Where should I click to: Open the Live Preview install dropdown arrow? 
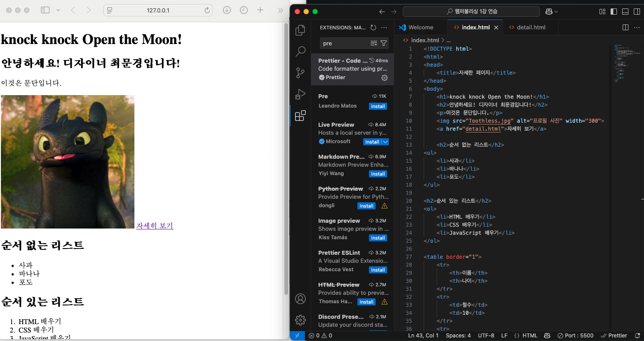tap(385, 142)
